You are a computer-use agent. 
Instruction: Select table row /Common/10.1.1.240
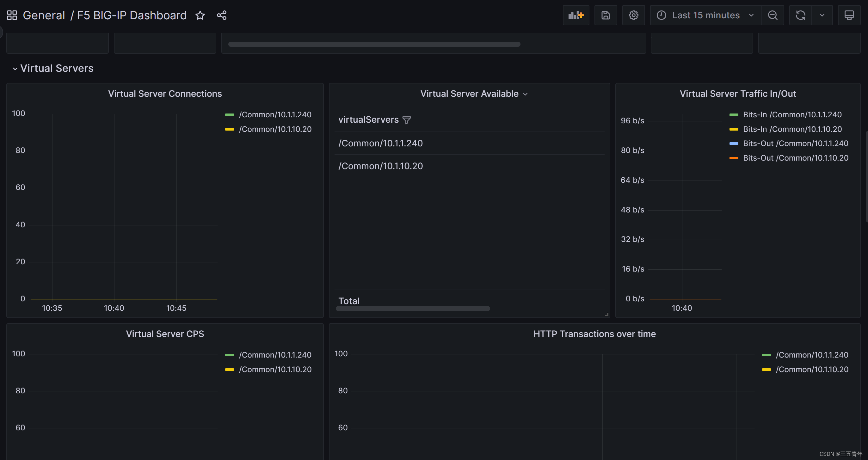tap(469, 143)
